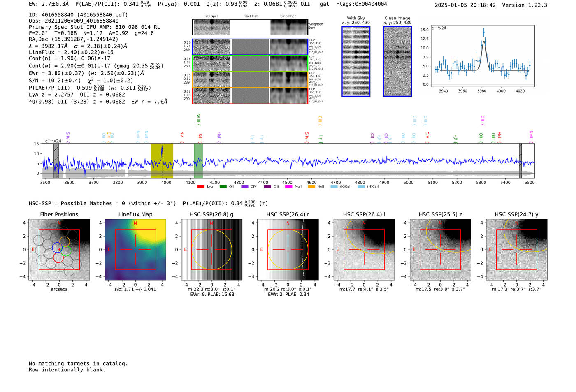Select the red-bordered fiber spectrum row
Screen dimensions: 576x392
(250, 95)
